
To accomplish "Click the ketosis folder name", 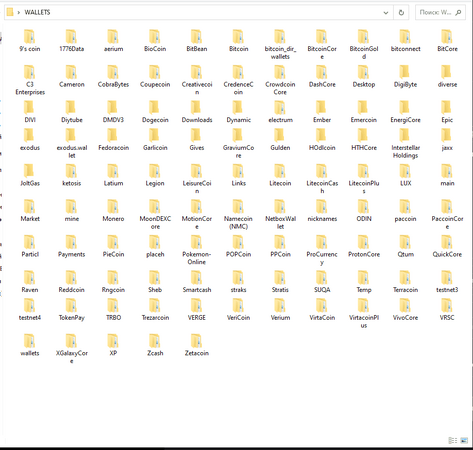I will pyautogui.click(x=71, y=183).
